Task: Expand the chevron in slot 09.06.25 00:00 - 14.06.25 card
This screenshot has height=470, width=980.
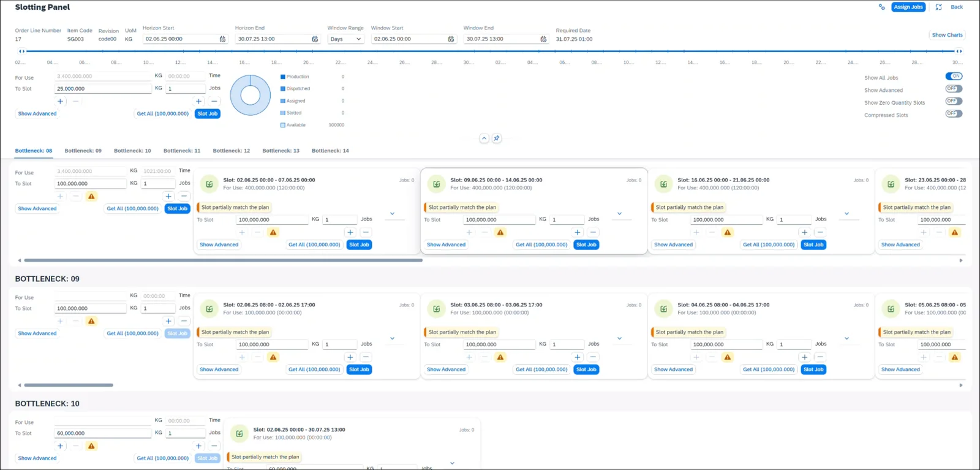Action: 619,214
